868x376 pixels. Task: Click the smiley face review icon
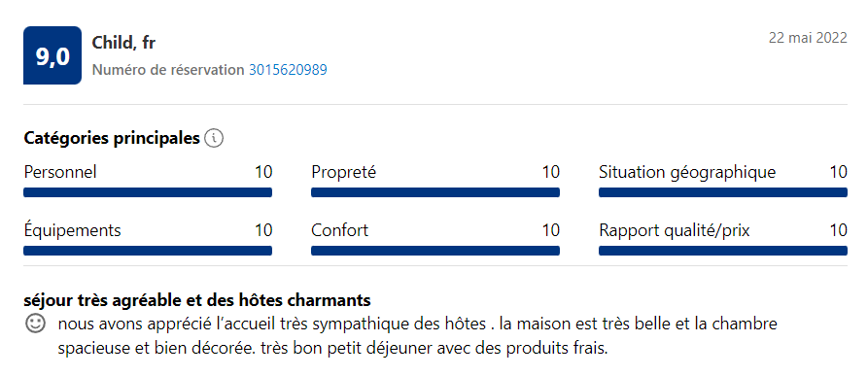[35, 324]
